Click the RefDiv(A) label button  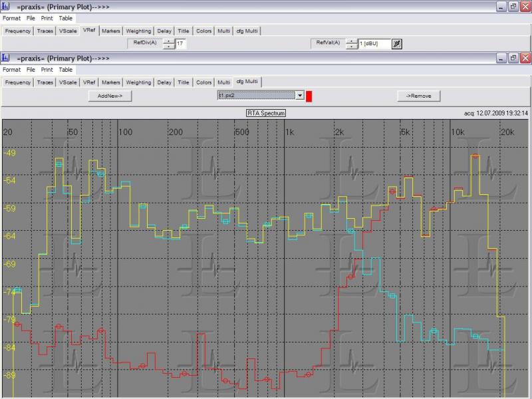[x=145, y=43]
